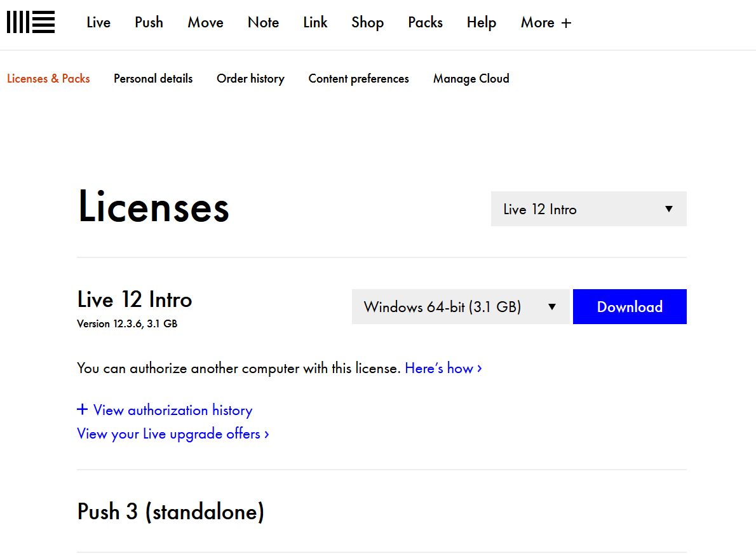756x558 pixels.
Task: Open the Windows 64-bit installer dropdown
Action: pyautogui.click(x=461, y=307)
